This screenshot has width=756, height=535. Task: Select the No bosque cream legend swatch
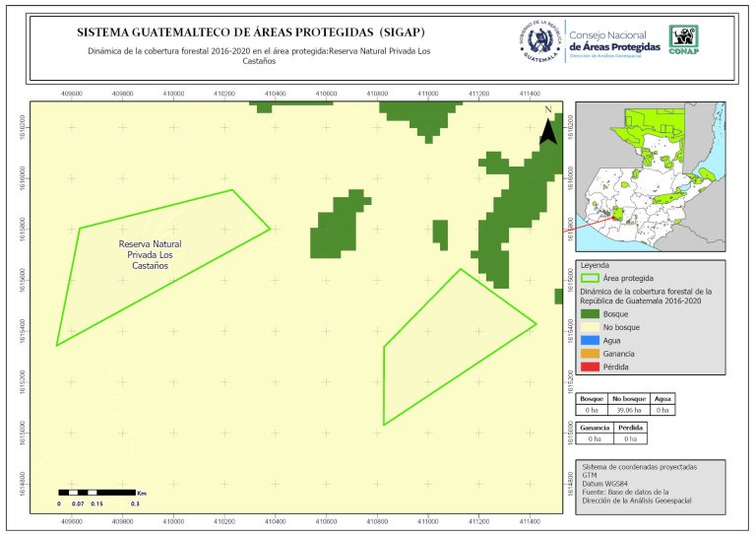tap(590, 326)
